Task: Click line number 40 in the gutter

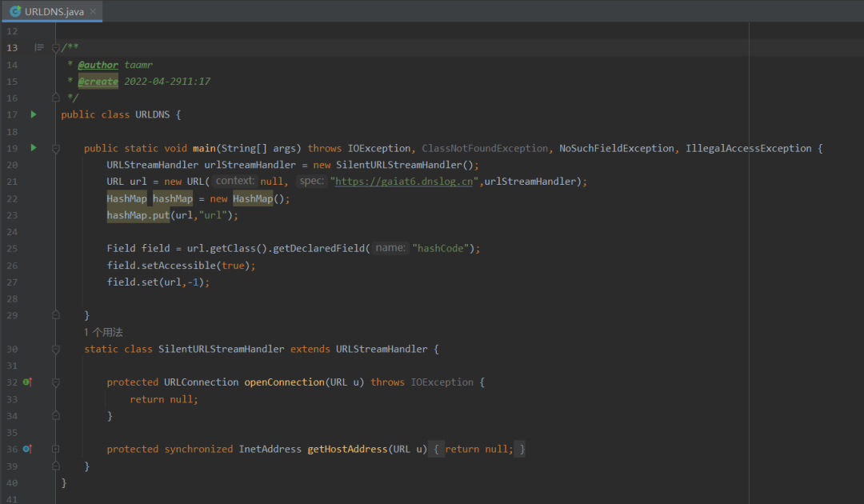Action: coord(12,482)
